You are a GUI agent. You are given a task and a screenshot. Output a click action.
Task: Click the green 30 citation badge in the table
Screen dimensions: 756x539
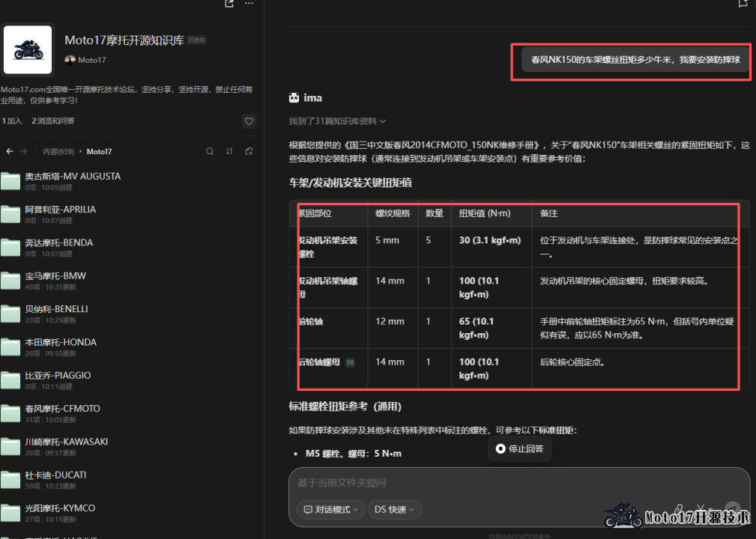(349, 362)
